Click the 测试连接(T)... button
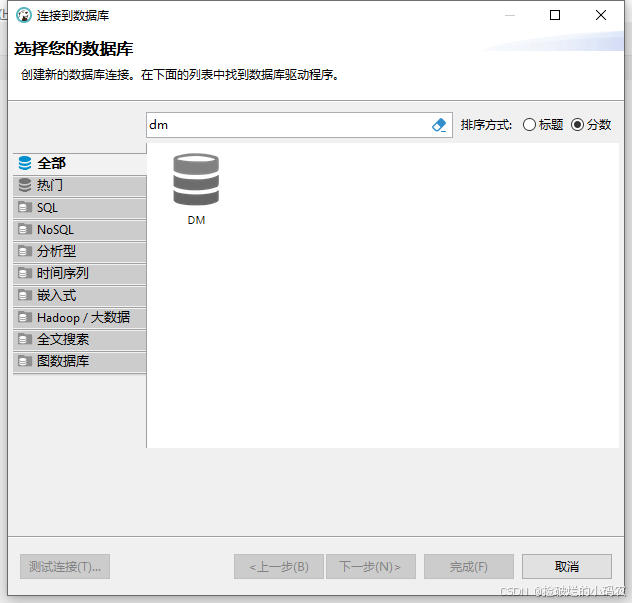Image resolution: width=632 pixels, height=603 pixels. click(x=65, y=567)
